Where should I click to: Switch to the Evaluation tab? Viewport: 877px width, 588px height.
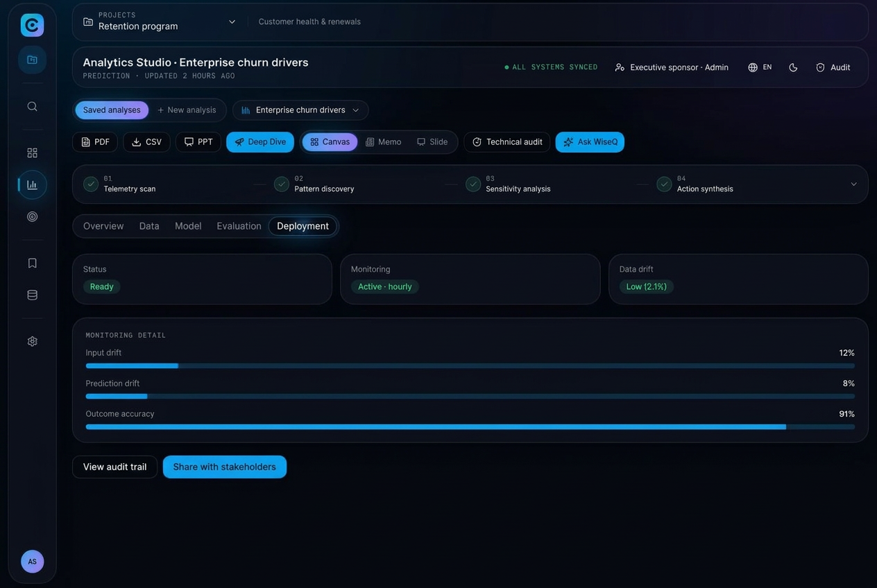[x=239, y=226]
